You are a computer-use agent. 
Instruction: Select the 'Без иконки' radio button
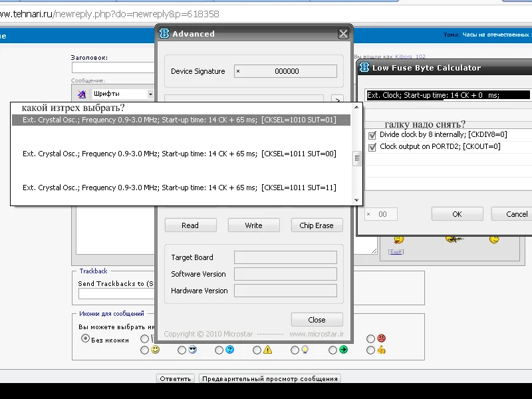[85, 338]
